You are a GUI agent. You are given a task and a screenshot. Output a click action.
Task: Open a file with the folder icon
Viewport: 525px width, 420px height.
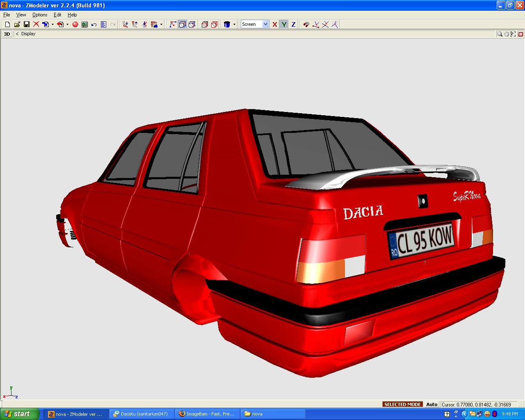tap(17, 25)
